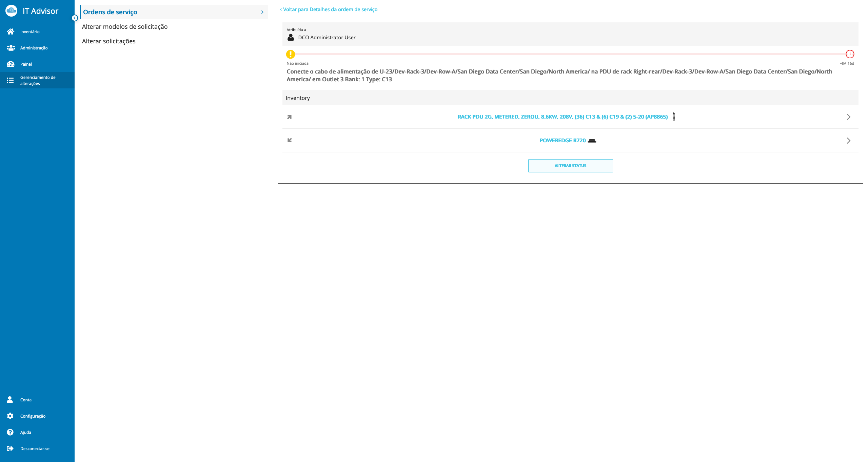Open Conta menu label

26,400
